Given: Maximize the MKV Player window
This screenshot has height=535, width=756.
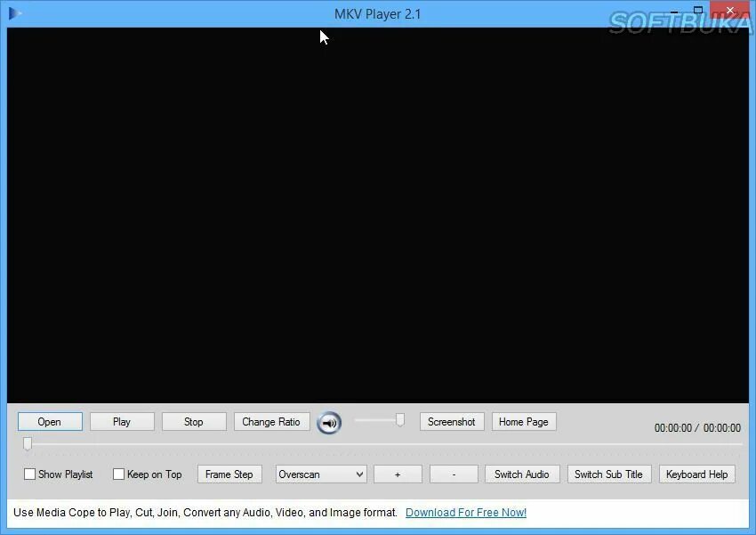Looking at the screenshot, I should pyautogui.click(x=697, y=10).
